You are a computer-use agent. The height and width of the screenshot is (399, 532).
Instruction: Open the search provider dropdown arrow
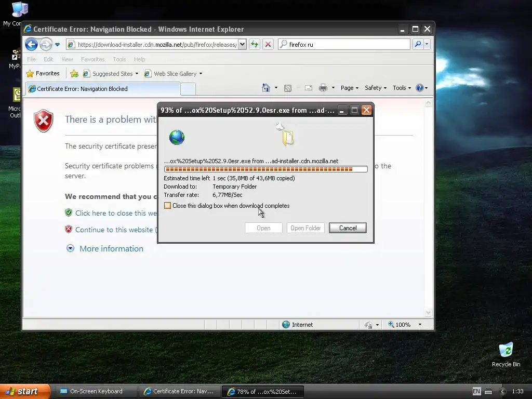pyautogui.click(x=427, y=44)
